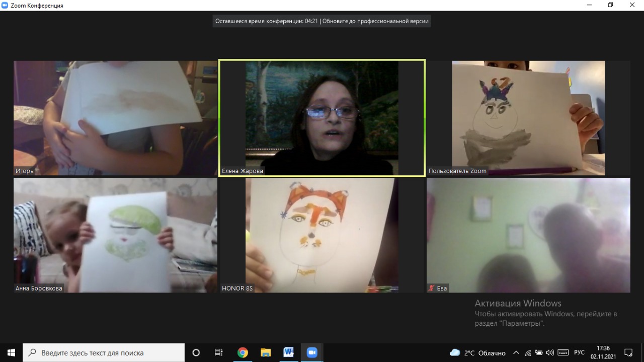Switch input language РУС
Viewport: 644px width, 362px height.
click(x=579, y=353)
